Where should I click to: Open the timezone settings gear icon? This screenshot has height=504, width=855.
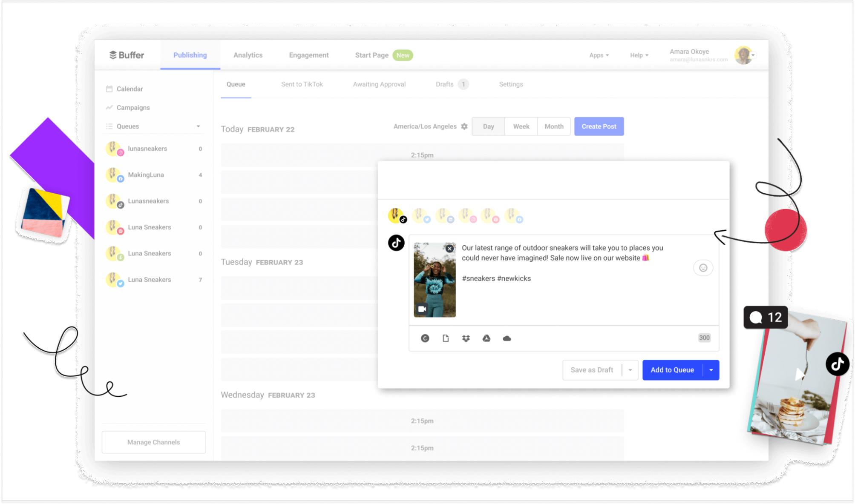[x=464, y=126]
